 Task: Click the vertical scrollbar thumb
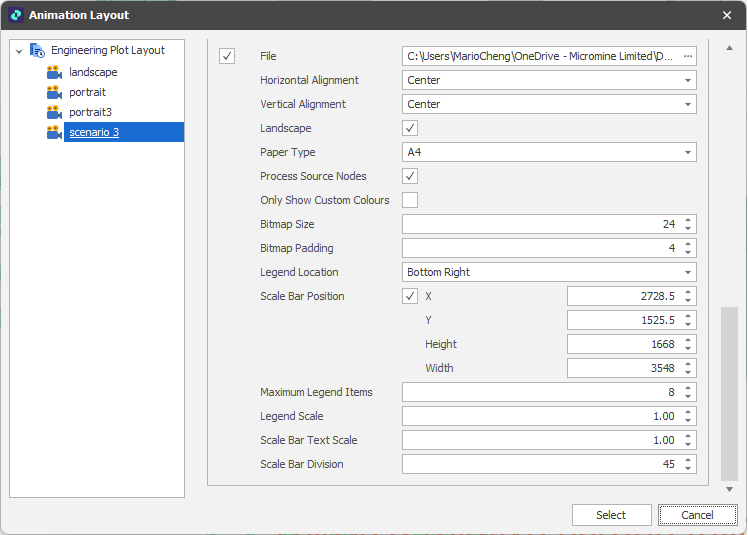[729, 392]
